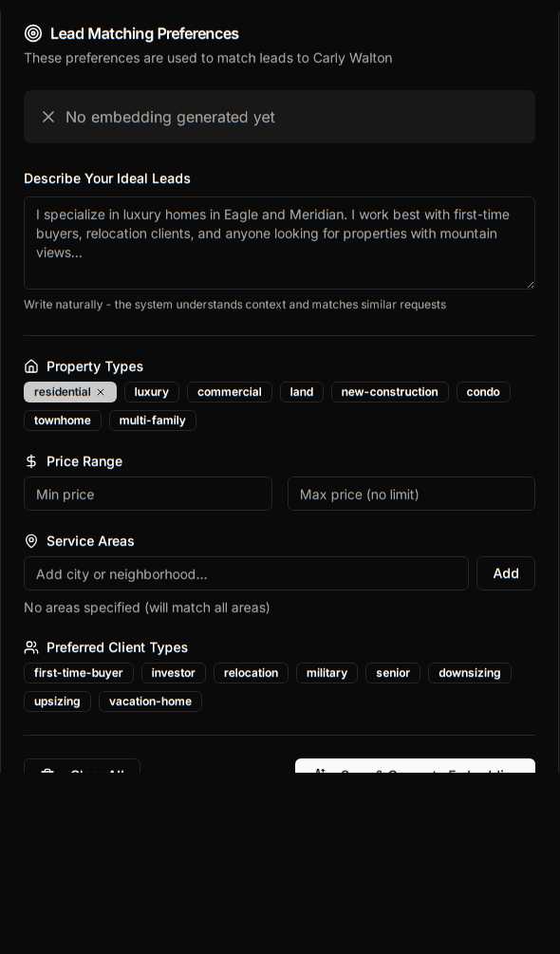Focus the Min price field
560x954 pixels.
(148, 494)
